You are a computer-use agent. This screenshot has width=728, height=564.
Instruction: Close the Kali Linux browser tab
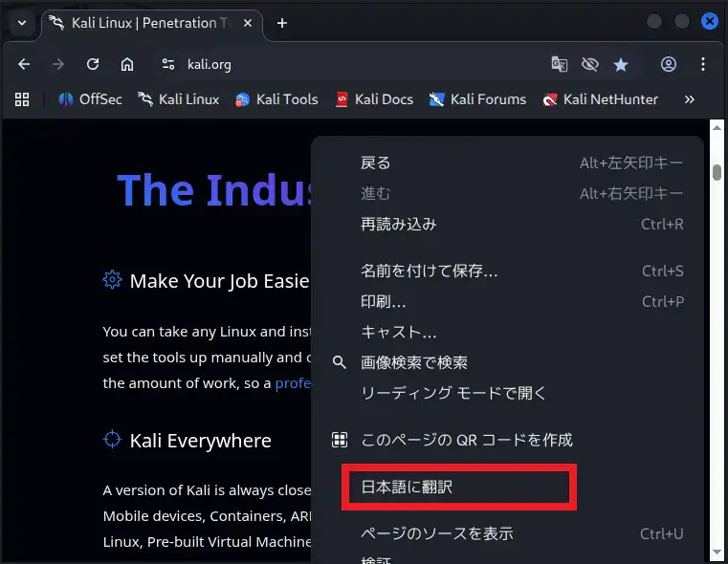(248, 23)
